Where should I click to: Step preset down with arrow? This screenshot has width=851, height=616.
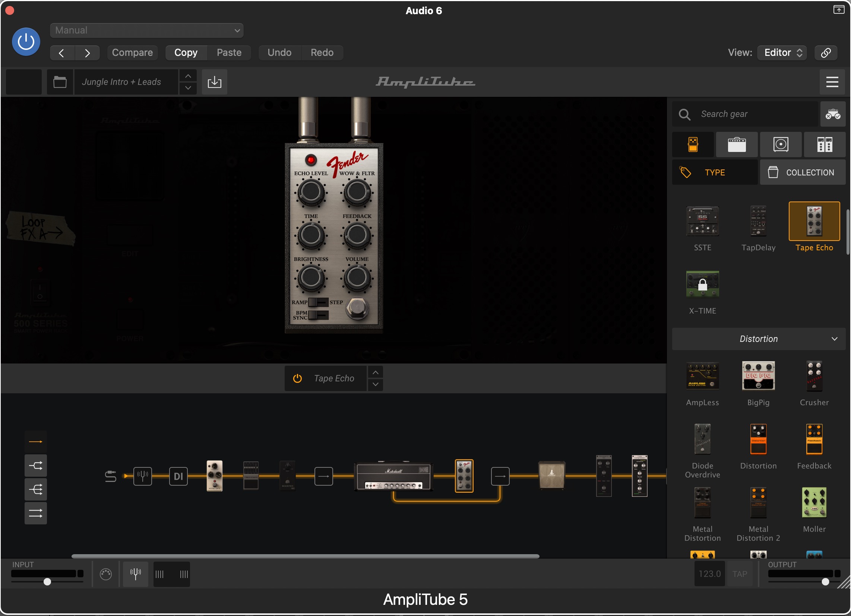(188, 88)
